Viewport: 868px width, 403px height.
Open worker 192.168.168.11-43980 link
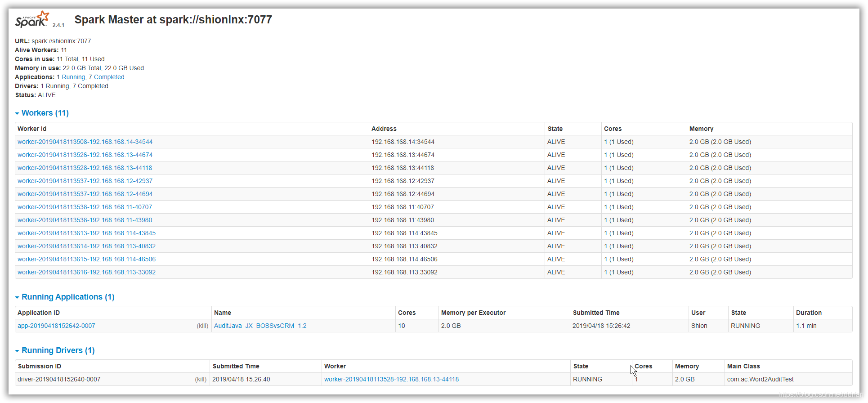[x=85, y=220]
